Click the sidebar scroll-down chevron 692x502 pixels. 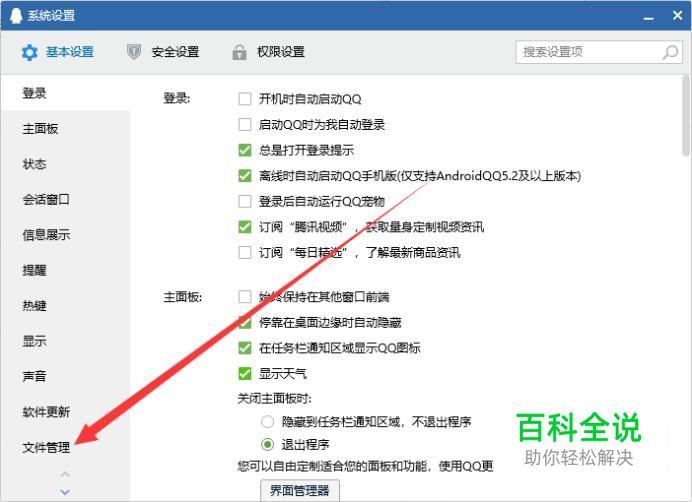[65, 492]
